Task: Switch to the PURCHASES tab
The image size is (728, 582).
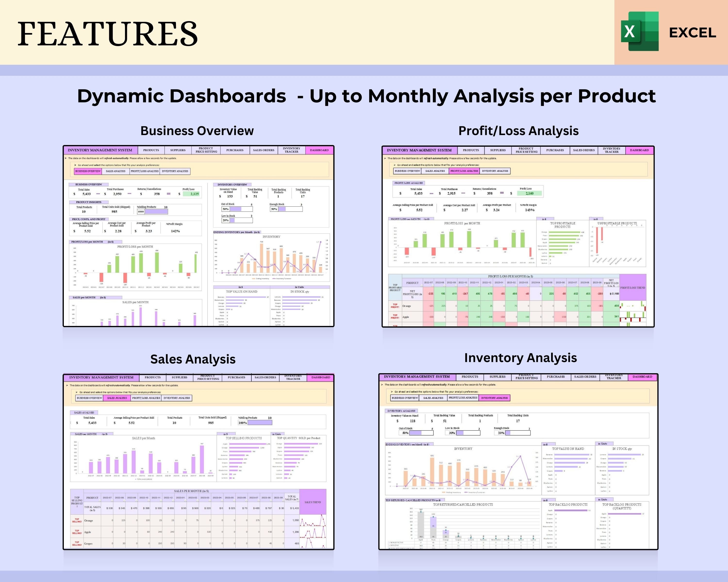Action: pos(234,150)
